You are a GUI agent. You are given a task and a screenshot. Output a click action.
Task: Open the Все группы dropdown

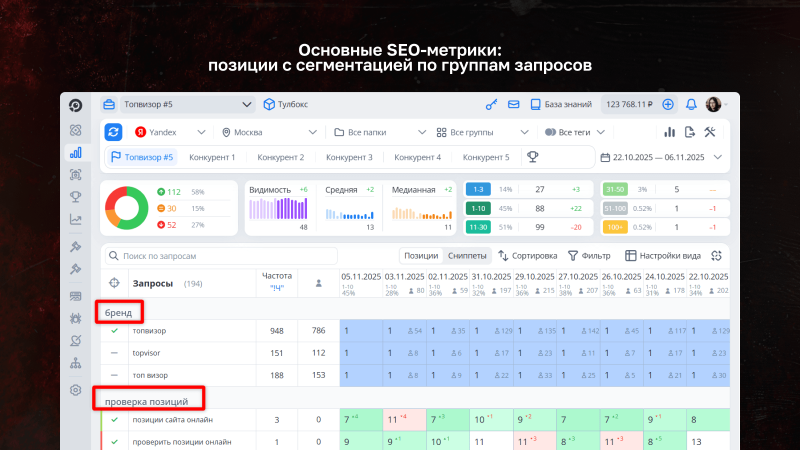483,132
